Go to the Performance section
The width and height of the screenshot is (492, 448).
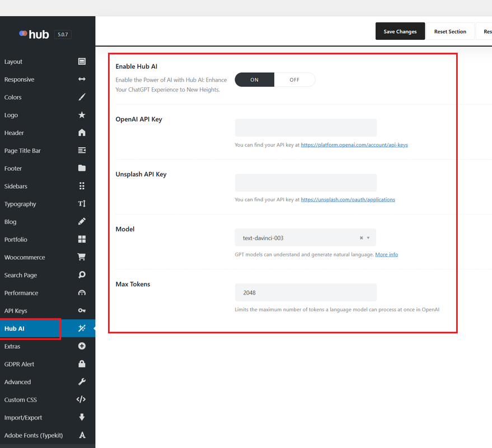click(x=48, y=293)
